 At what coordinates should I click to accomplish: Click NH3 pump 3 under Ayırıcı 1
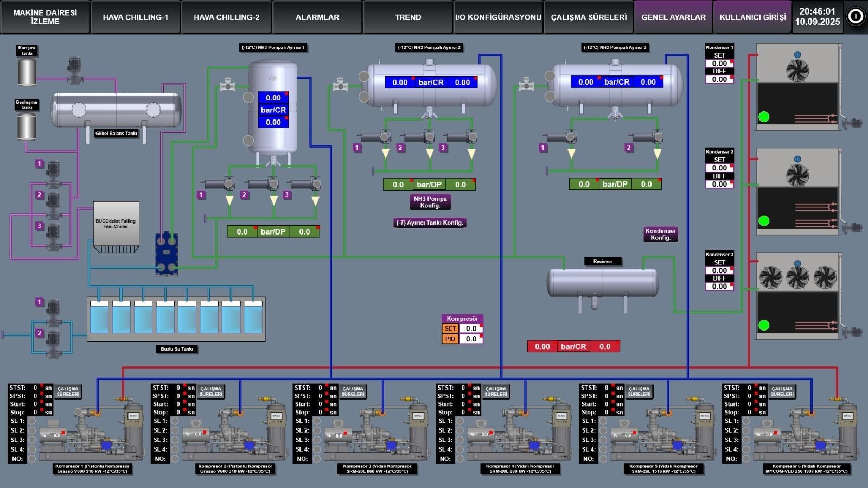pyautogui.click(x=305, y=185)
